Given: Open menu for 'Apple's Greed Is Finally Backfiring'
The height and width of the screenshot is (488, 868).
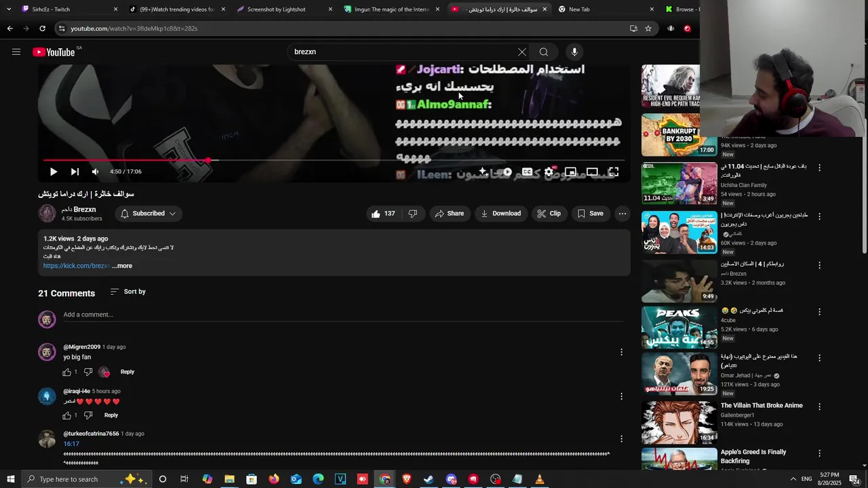Looking at the screenshot, I should click(819, 453).
